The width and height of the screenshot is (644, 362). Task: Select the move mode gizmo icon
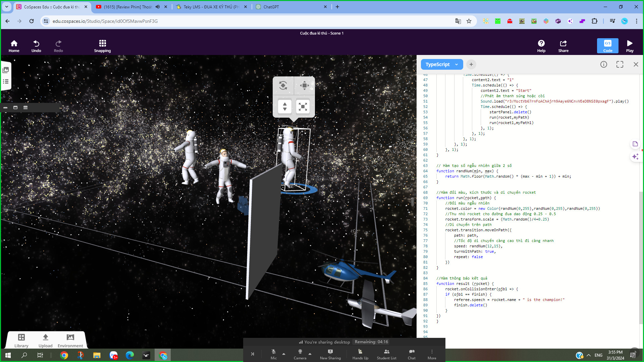coord(304,85)
